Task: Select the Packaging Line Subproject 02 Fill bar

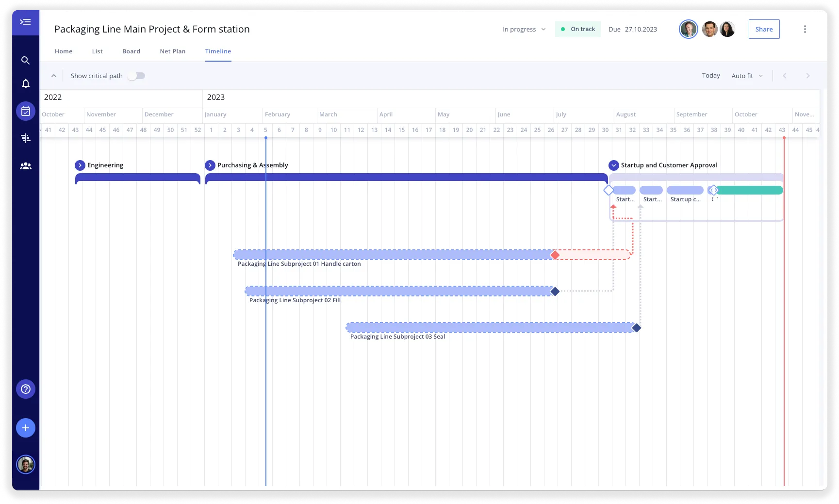Action: pyautogui.click(x=398, y=291)
